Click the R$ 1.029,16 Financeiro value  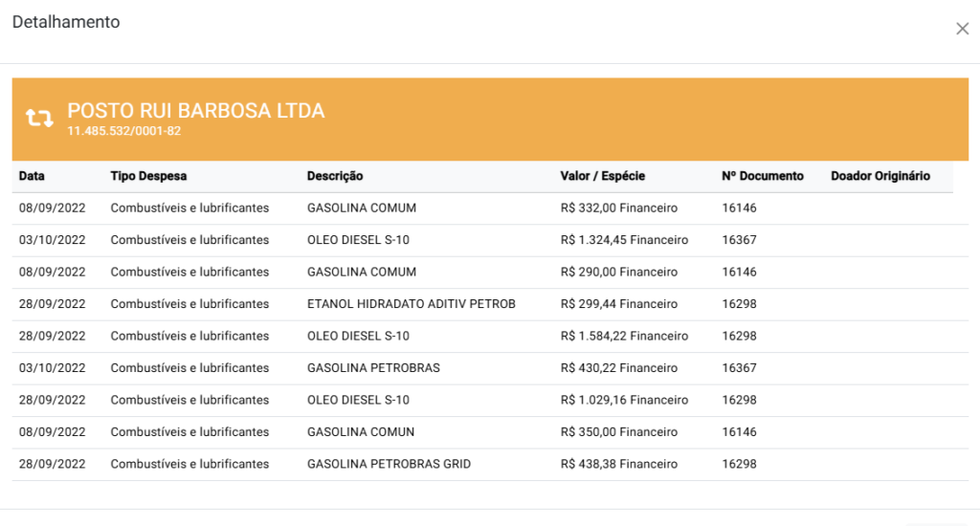click(624, 400)
